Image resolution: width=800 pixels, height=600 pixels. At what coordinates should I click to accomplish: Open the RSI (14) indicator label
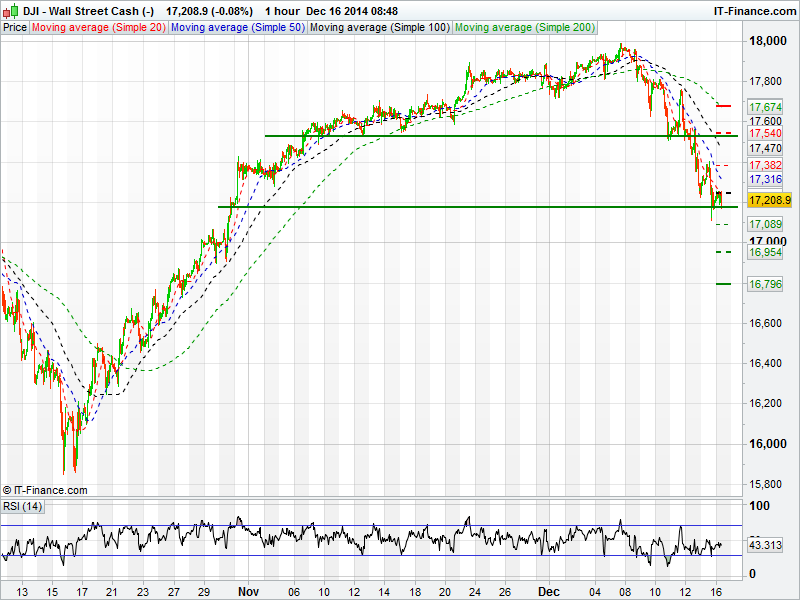pyautogui.click(x=23, y=506)
